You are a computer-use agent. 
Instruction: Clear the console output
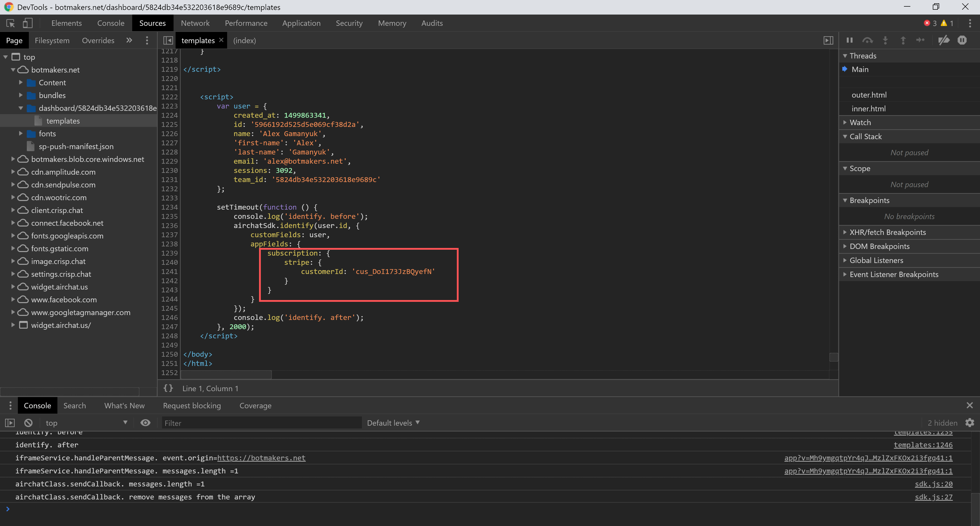click(x=29, y=423)
